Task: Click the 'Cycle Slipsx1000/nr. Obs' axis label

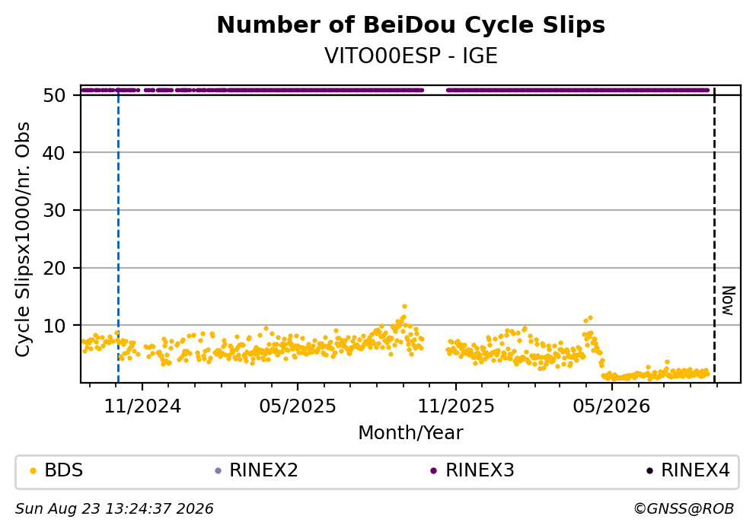Action: (x=22, y=239)
